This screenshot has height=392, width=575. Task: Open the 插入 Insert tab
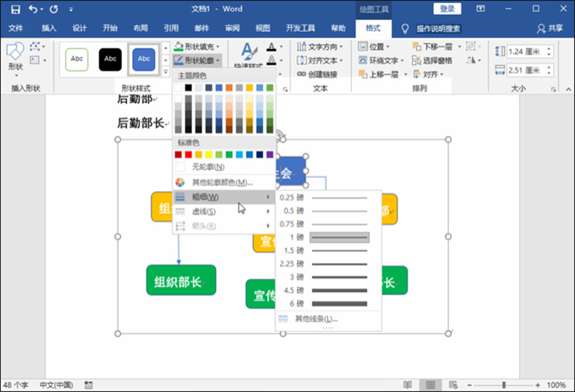click(49, 28)
